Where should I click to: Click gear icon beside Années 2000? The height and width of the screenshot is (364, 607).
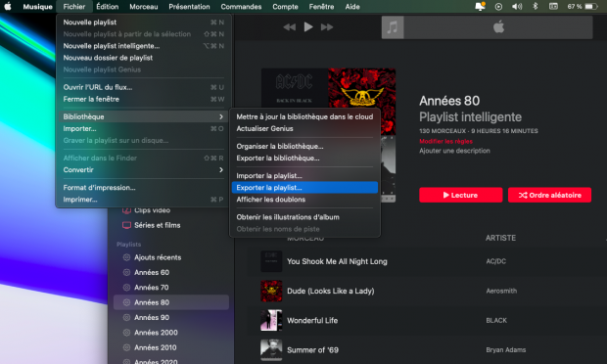(126, 333)
